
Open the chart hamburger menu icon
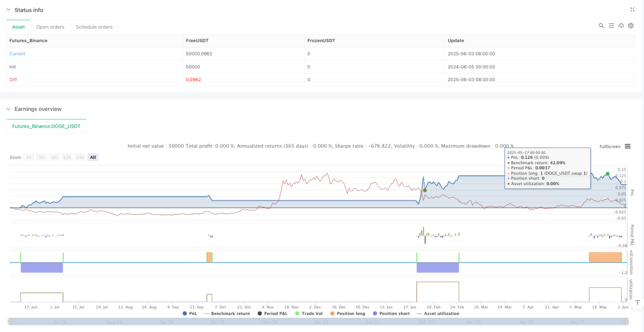(x=628, y=146)
